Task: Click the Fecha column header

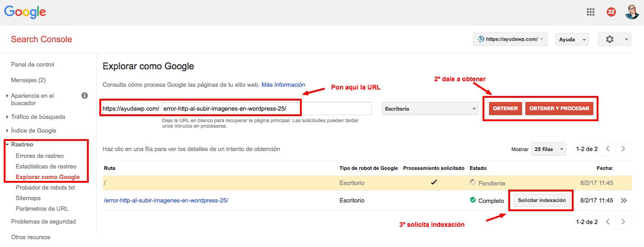Action: (605, 168)
